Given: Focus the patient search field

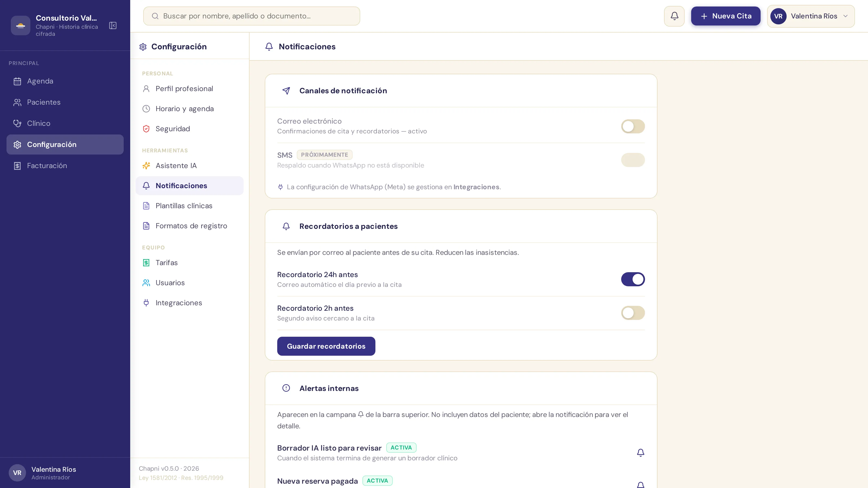Looking at the screenshot, I should pos(251,16).
